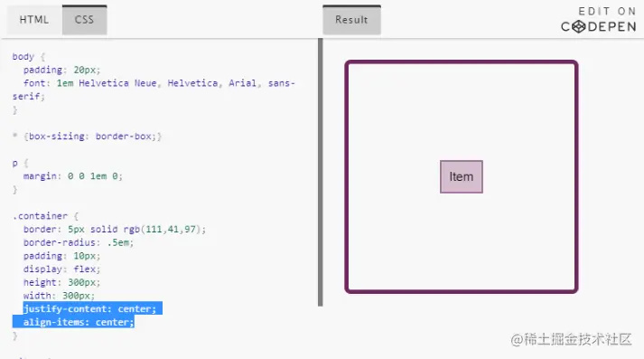
Task: Open the Edit on CodePen link
Action: pyautogui.click(x=599, y=20)
